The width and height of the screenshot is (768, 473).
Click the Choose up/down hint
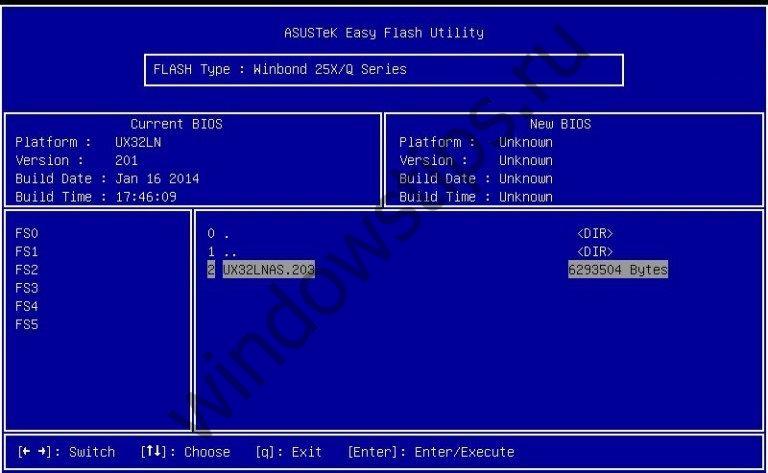point(185,451)
